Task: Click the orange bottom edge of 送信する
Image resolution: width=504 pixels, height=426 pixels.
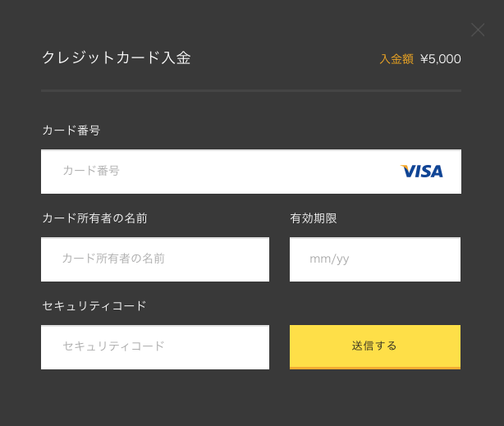Action: click(x=375, y=368)
